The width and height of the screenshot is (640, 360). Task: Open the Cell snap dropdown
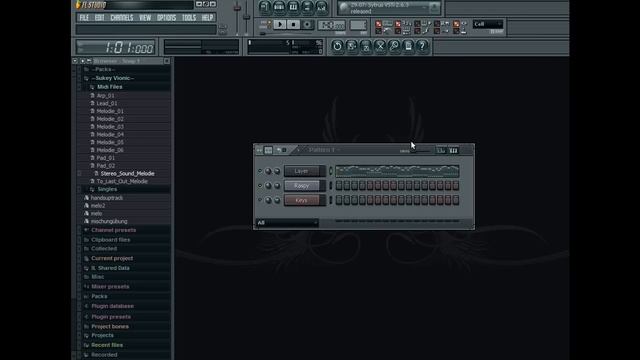(488, 24)
